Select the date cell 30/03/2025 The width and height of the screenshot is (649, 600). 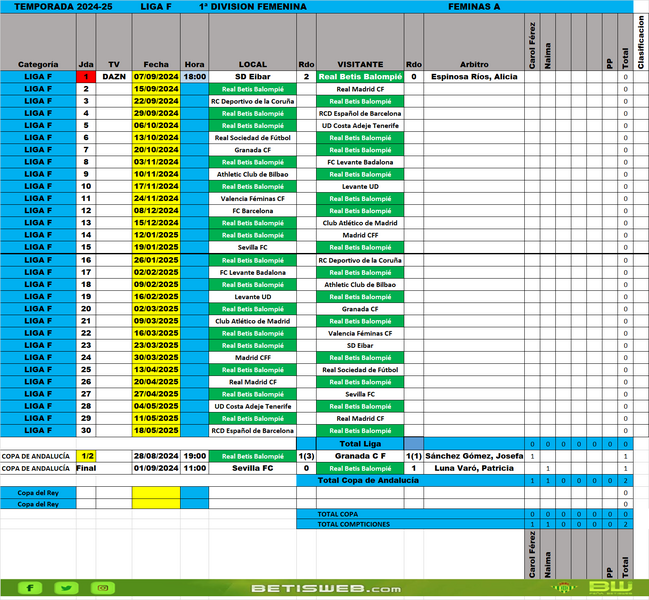pos(156,358)
